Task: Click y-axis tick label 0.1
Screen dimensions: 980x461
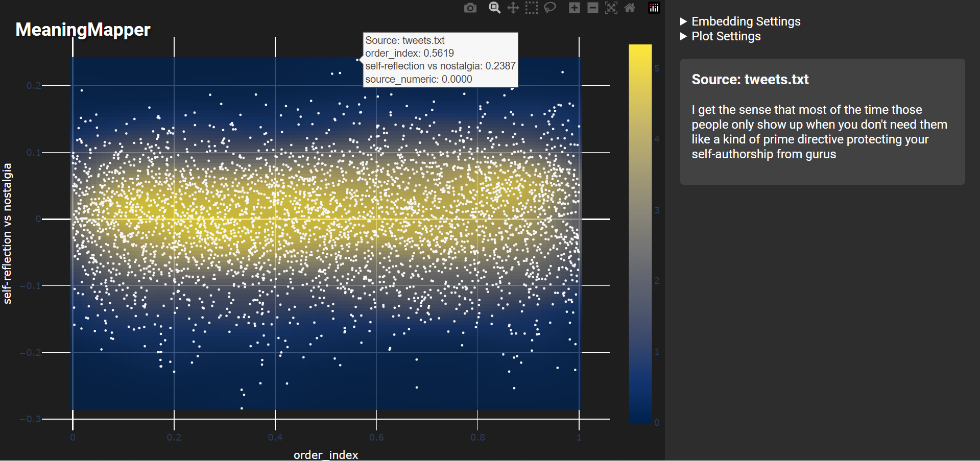Action: 34,152
